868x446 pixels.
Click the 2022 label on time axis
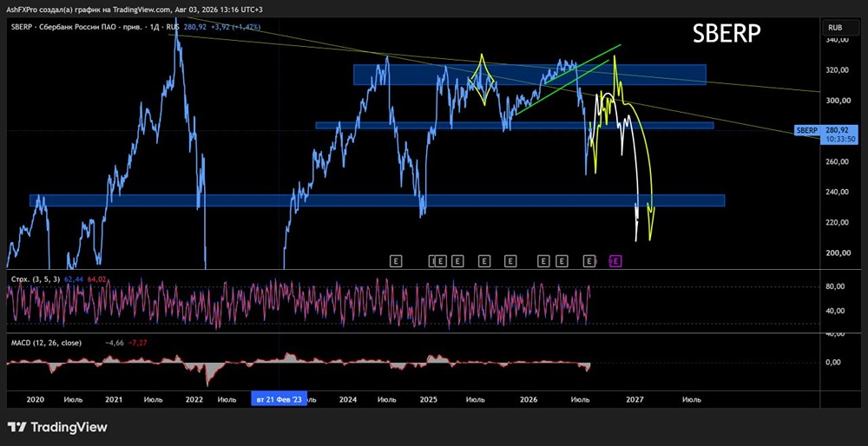pos(194,399)
